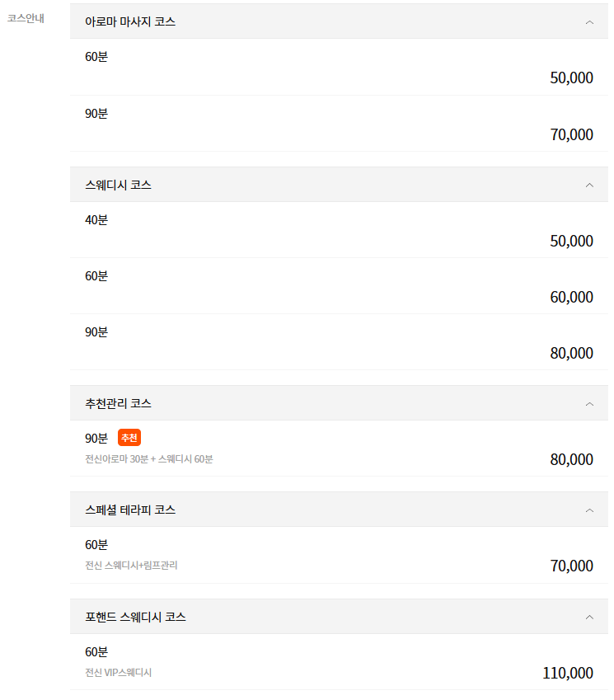The height and width of the screenshot is (700, 614).
Task: Click the orange 추천 badge
Action: pos(129,438)
